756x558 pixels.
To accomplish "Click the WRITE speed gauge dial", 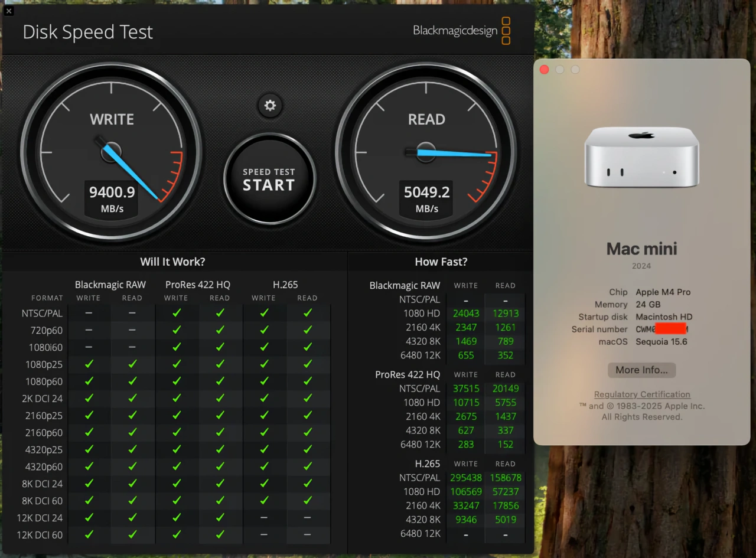I will (x=112, y=152).
